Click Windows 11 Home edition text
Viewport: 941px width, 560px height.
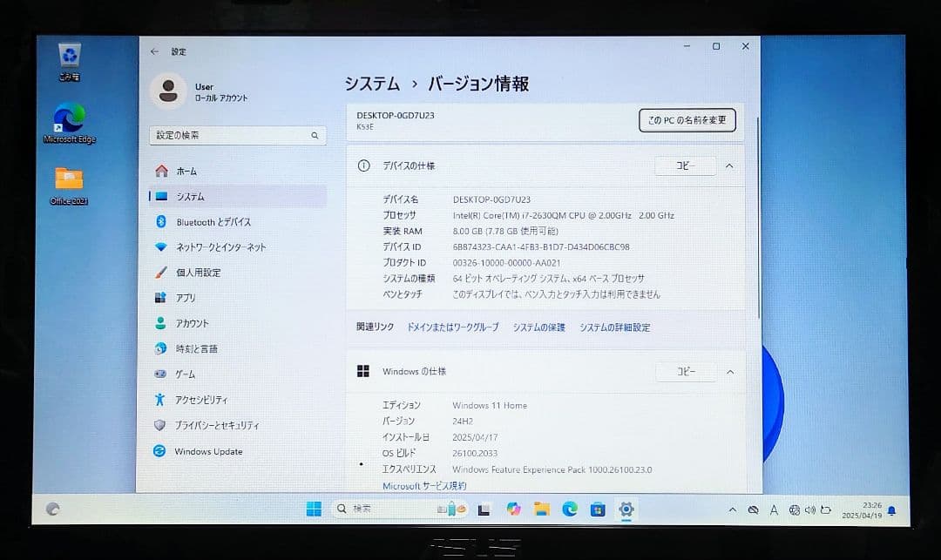coord(490,405)
